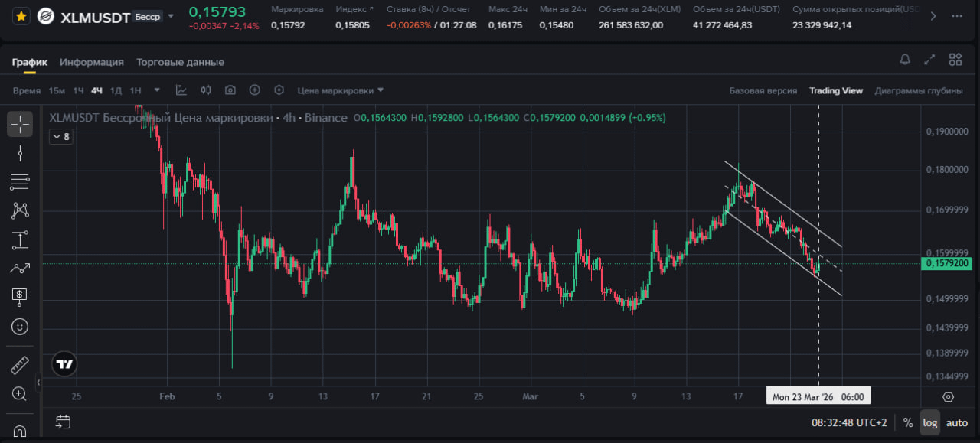
Task: Select the 4Ч timeframe
Action: (x=96, y=90)
